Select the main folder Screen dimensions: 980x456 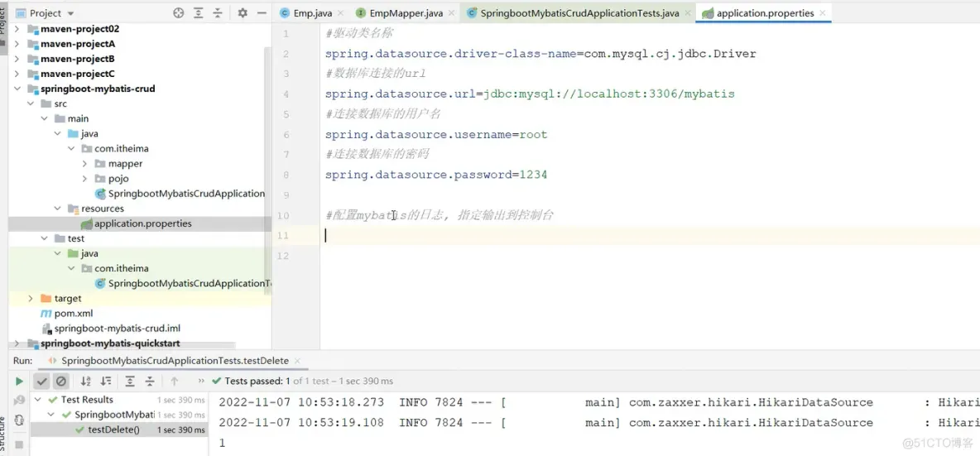(71, 118)
